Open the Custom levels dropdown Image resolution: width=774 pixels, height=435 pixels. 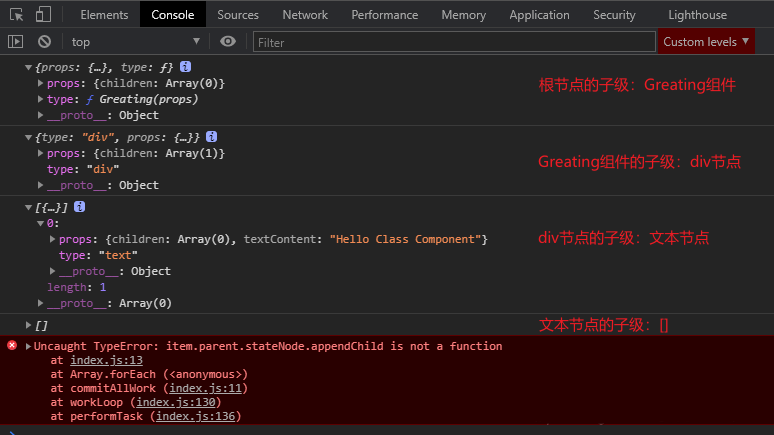pyautogui.click(x=707, y=41)
